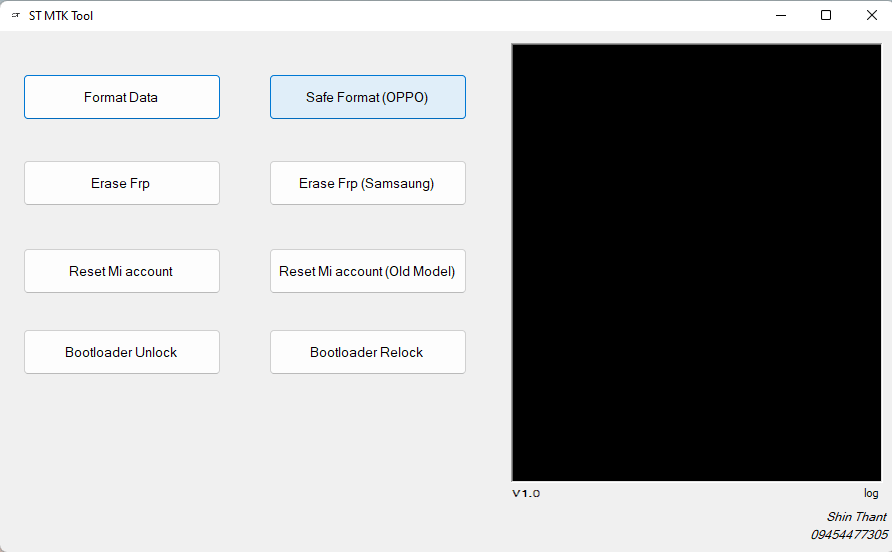Click inside the black log output area
The height and width of the screenshot is (552, 892).
click(696, 262)
